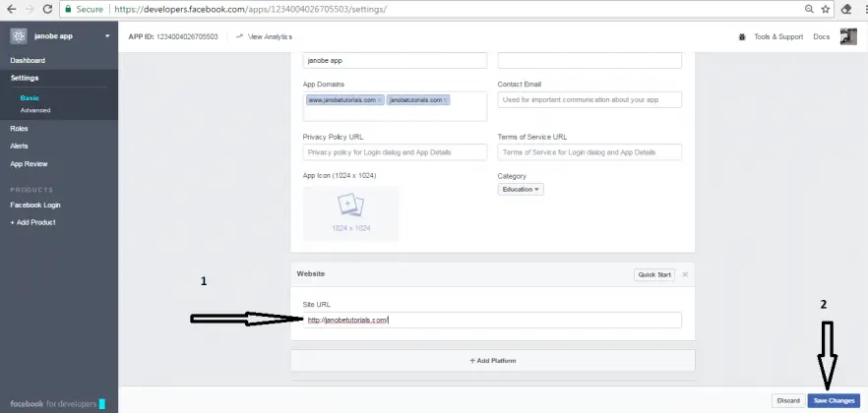
Task: Click the browser address bar URL
Action: click(x=250, y=10)
